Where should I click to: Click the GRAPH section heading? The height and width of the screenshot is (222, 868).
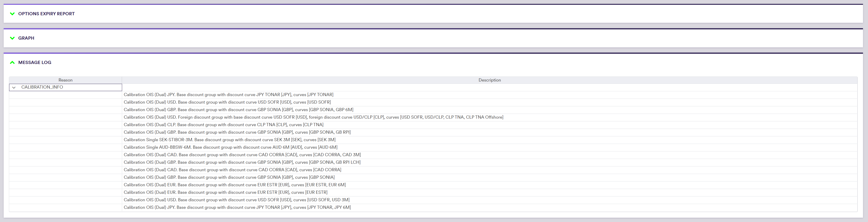[x=26, y=38]
